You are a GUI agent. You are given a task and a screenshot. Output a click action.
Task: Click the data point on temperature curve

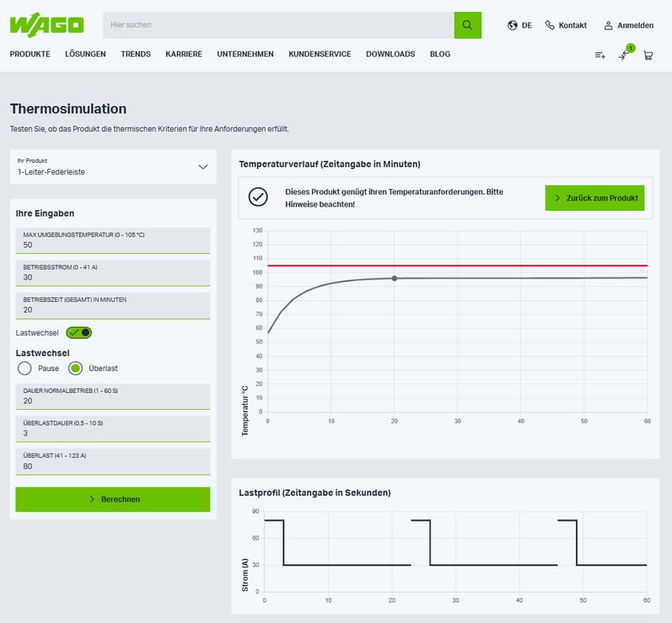394,278
